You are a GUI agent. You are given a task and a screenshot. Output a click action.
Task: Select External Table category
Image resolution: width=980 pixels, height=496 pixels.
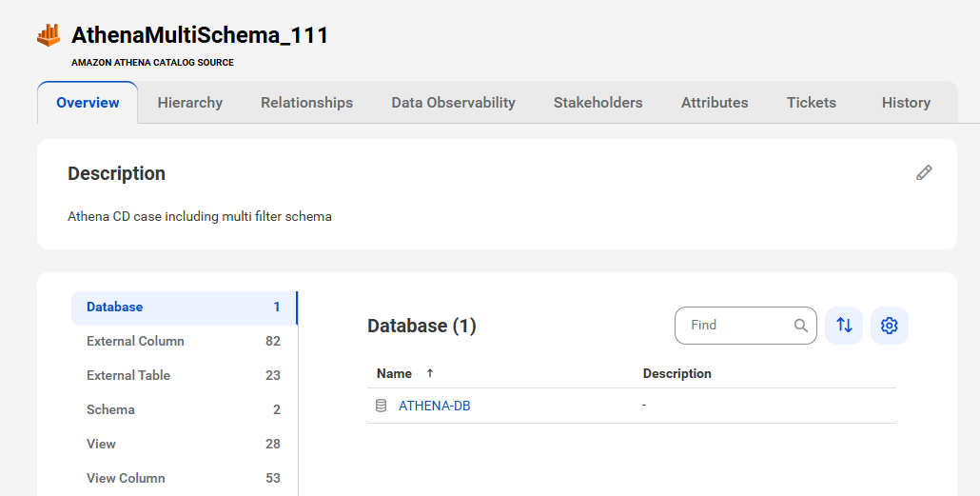click(x=184, y=375)
